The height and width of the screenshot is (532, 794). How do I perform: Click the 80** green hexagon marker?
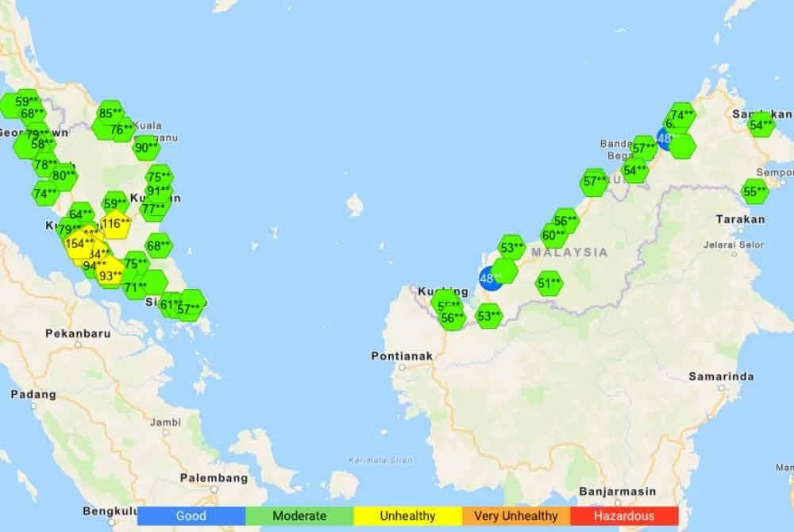pos(64,176)
